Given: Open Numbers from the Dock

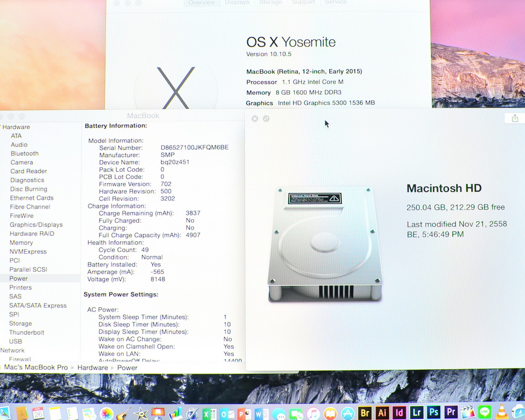Looking at the screenshot, I should click(x=175, y=413).
